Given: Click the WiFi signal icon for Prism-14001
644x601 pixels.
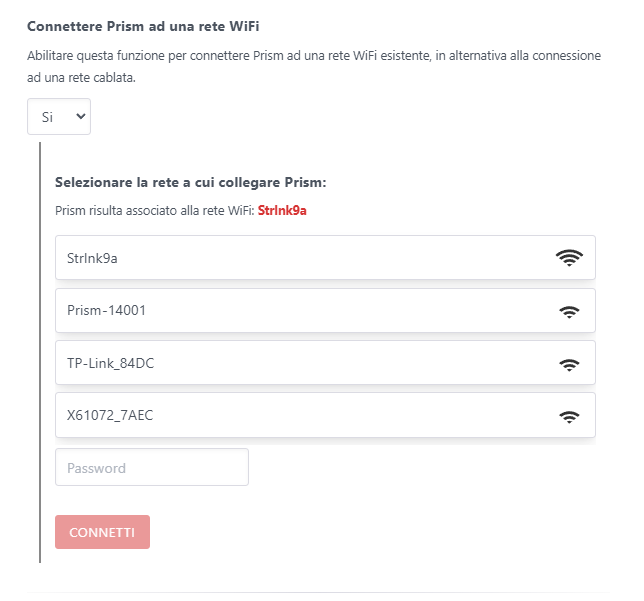Looking at the screenshot, I should point(569,312).
